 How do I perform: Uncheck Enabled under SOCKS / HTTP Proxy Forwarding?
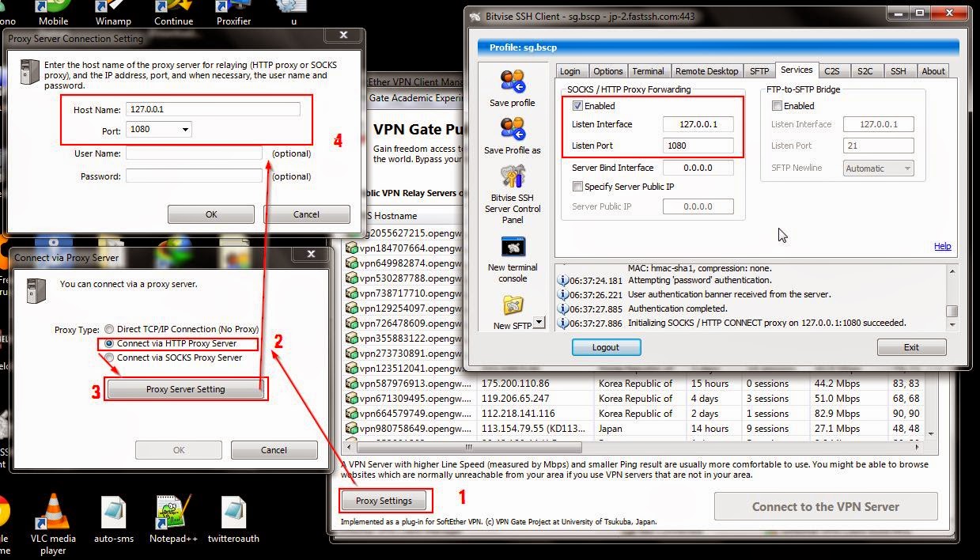[577, 106]
